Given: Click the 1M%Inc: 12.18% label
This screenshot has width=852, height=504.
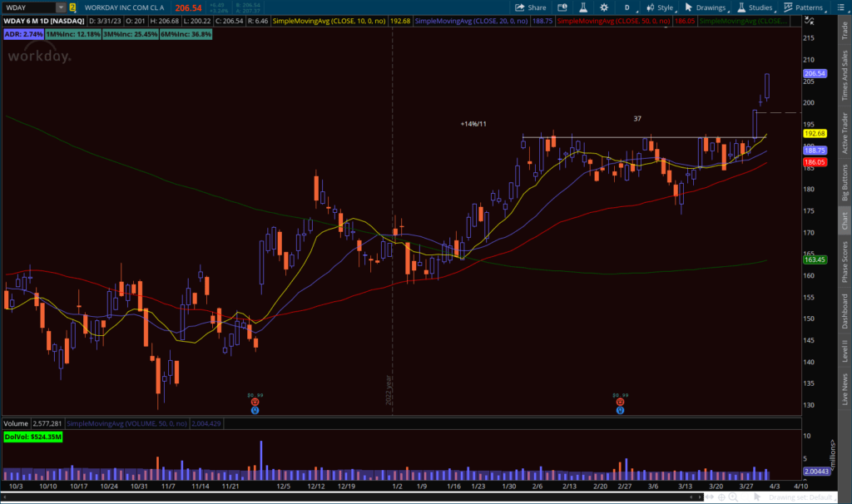Looking at the screenshot, I should coord(73,34).
